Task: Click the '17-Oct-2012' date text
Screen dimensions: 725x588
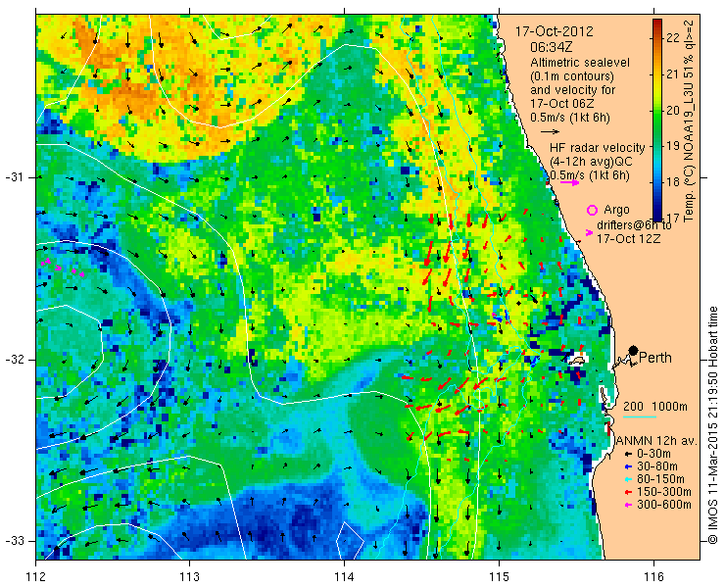Action: click(x=555, y=32)
